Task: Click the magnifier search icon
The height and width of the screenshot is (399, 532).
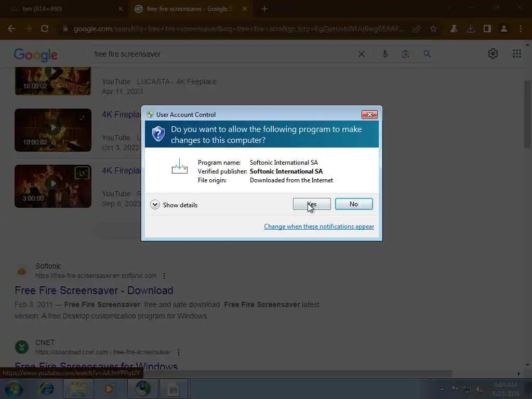Action: (x=427, y=54)
